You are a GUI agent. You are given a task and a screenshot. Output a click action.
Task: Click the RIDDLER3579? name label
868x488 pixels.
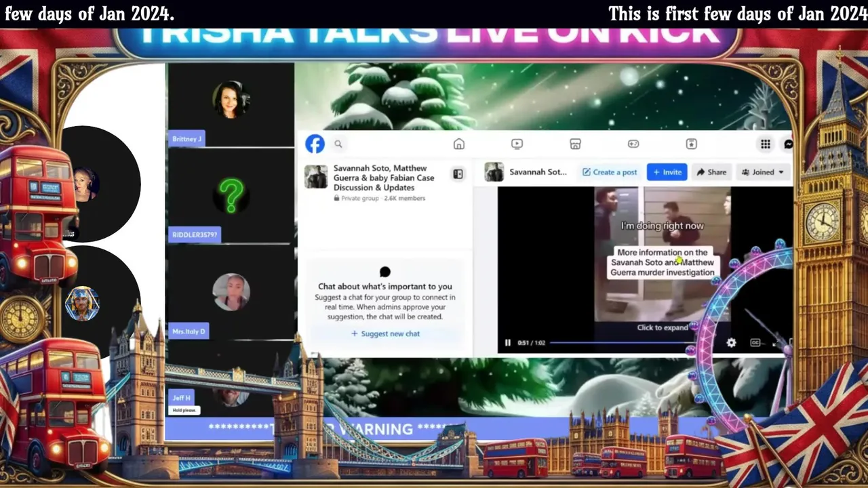[195, 235]
